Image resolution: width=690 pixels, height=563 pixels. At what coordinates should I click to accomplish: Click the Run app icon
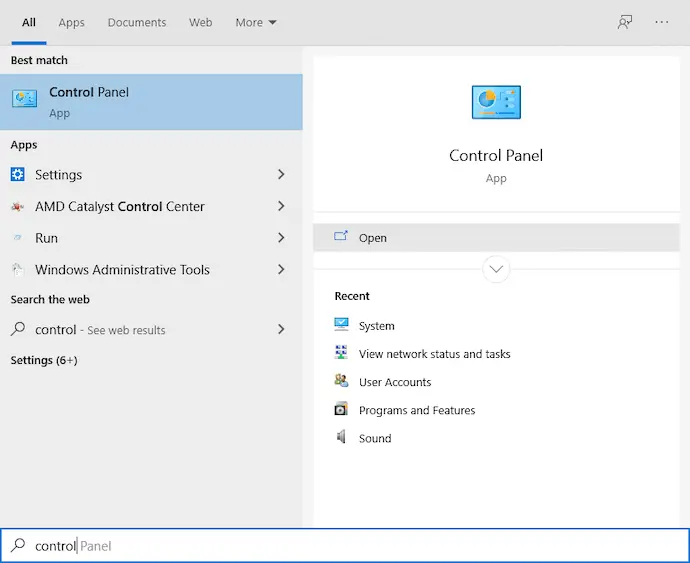[18, 238]
